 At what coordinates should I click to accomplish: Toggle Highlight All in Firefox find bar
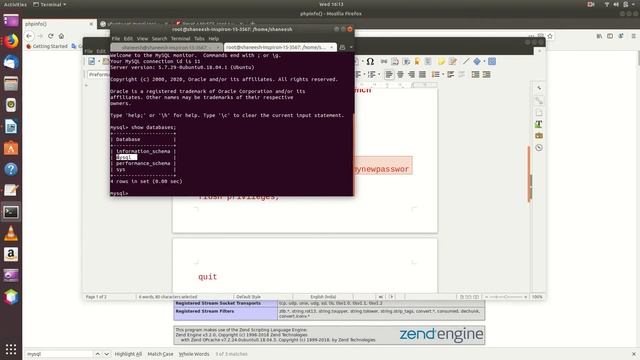(128, 354)
